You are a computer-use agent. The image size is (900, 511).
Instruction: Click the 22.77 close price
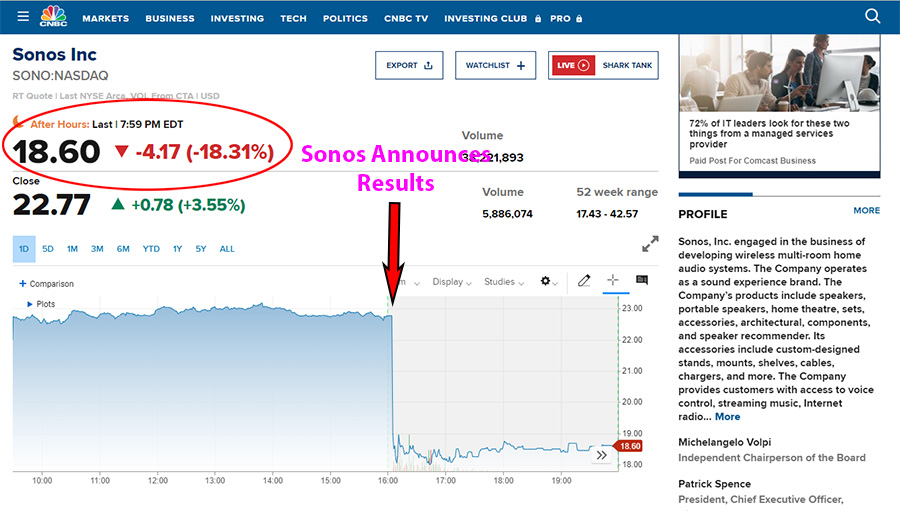point(52,204)
